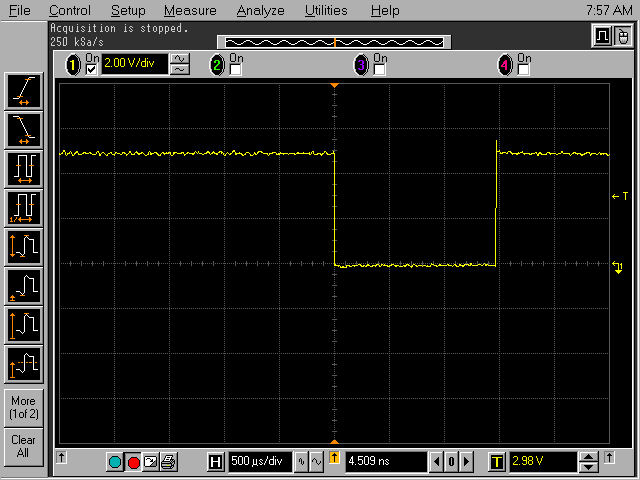640x480 pixels.
Task: Open the Analyze menu
Action: (260, 10)
